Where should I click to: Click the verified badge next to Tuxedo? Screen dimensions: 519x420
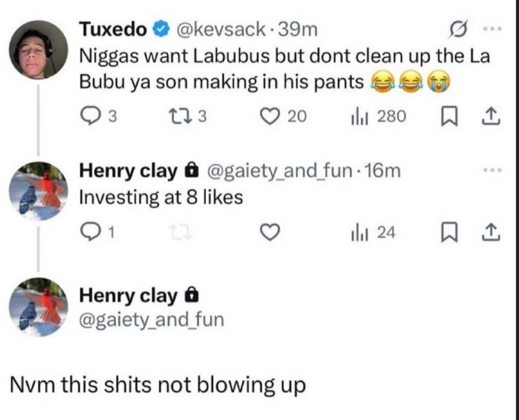tap(160, 30)
